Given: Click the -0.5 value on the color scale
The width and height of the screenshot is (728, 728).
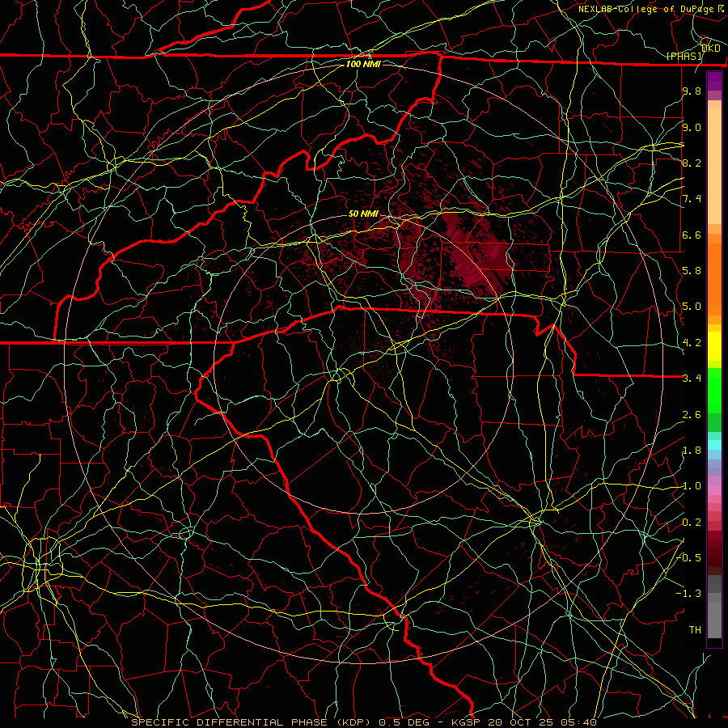Looking at the screenshot, I should (688, 557).
